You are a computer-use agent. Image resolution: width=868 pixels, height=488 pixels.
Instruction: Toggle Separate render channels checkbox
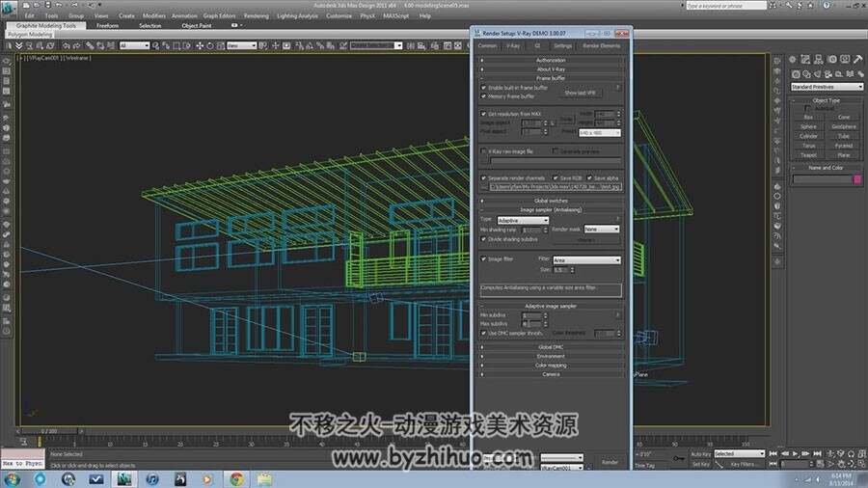484,178
